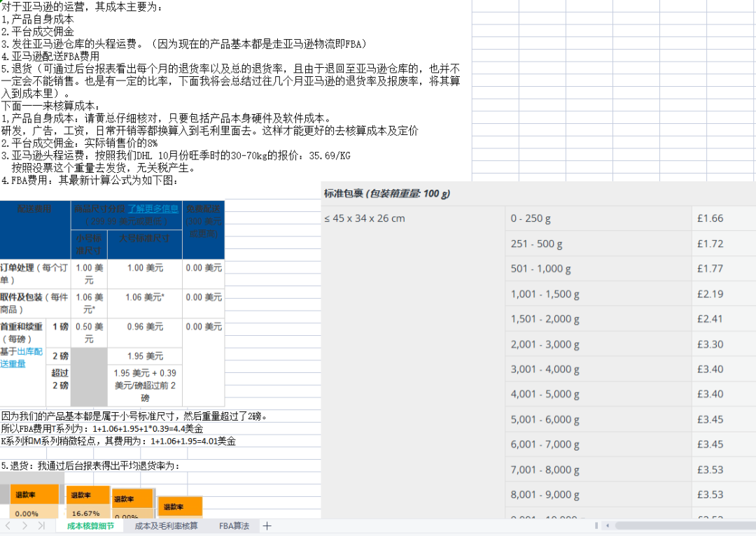Click the 8,001 - 9,000 g weight row

(545, 495)
